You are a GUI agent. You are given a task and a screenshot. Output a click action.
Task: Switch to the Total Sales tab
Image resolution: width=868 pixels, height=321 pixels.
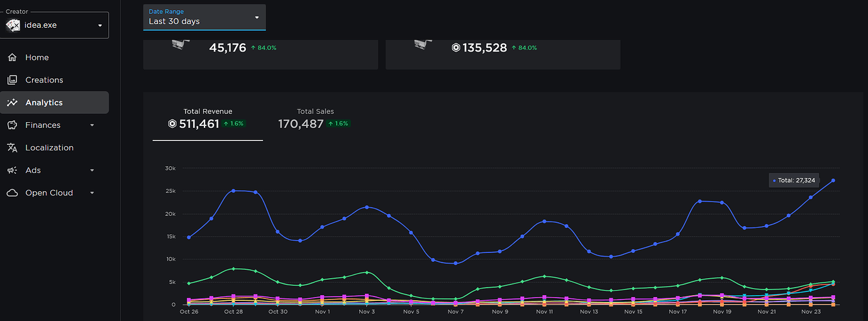(315, 119)
